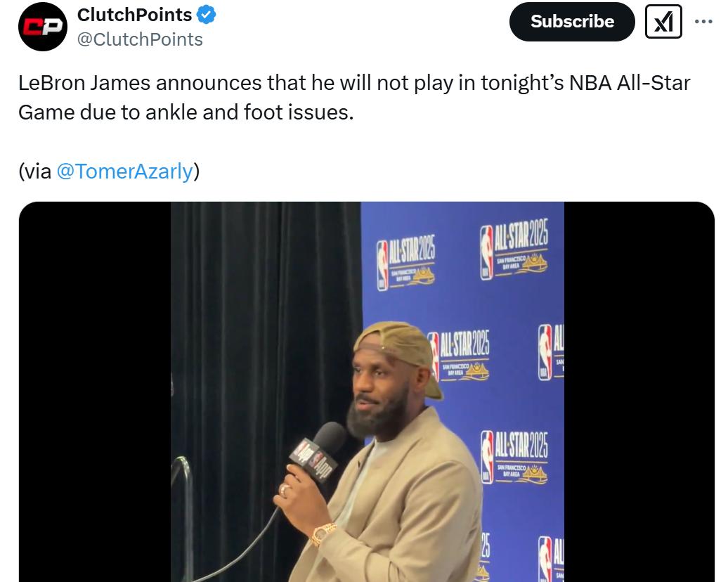The height and width of the screenshot is (582, 728).
Task: Click the tweet's first line about LeBron James
Action: tap(354, 83)
